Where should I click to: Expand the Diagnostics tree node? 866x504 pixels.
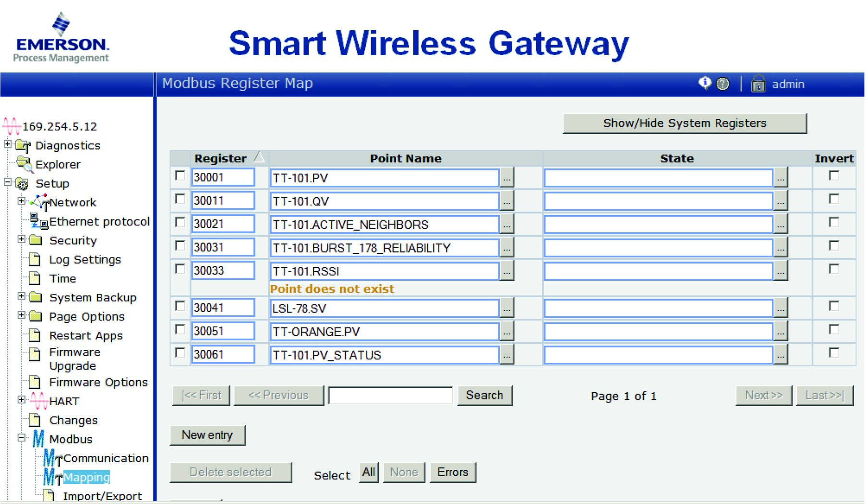point(8,144)
